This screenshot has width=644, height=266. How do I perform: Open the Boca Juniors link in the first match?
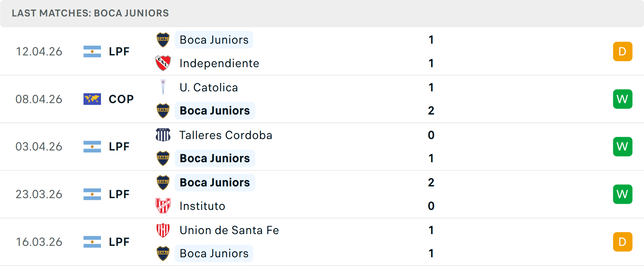coord(214,39)
